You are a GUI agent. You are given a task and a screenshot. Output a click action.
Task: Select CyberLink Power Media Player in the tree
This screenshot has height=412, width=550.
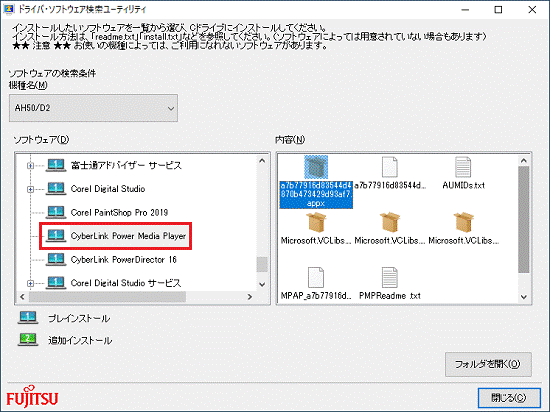click(x=128, y=236)
